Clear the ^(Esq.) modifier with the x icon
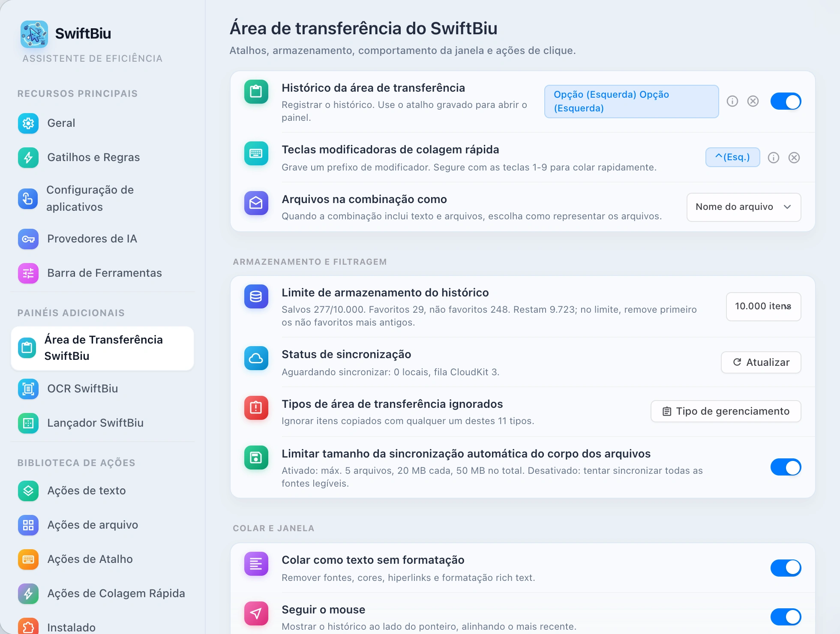Viewport: 840px width, 634px height. [x=794, y=158]
